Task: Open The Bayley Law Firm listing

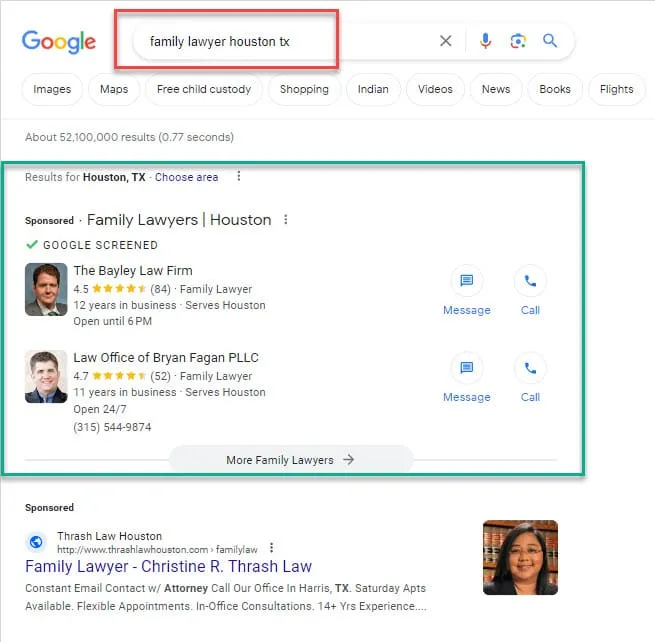Action: point(133,271)
